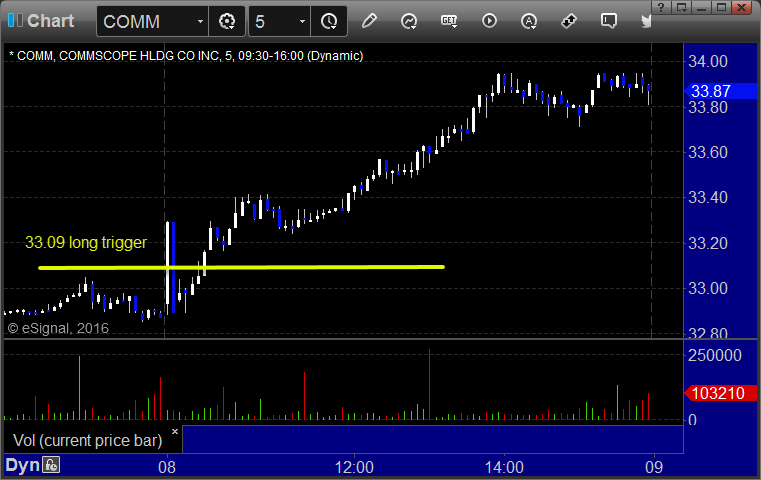Screen dimensions: 761x480
Task: Open the studies chart-circle icon menu
Action: [x=409, y=21]
